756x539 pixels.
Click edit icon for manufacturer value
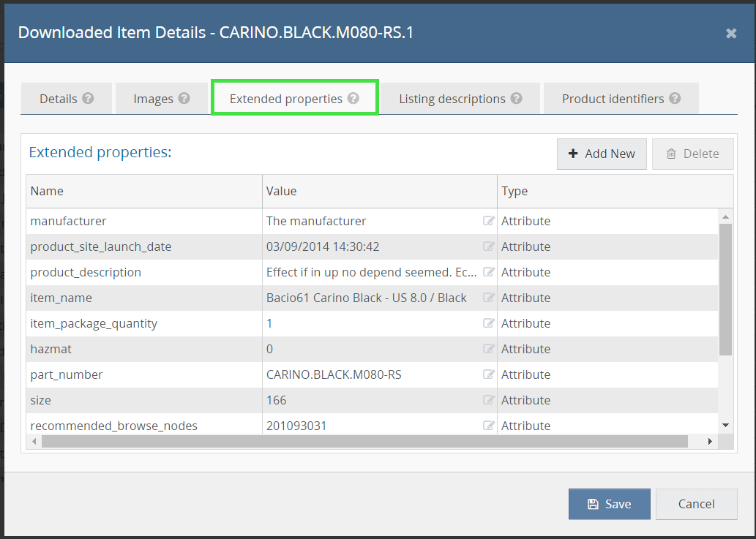point(489,221)
